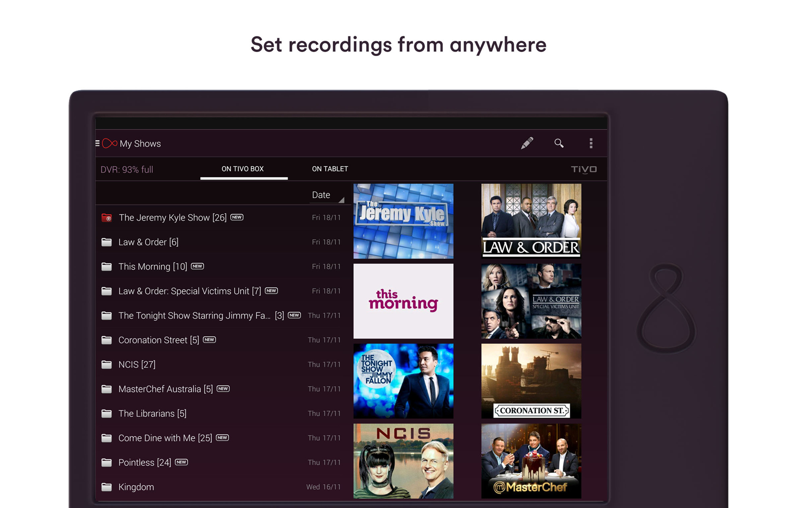Open the overflow three-dot menu

pos(591,143)
